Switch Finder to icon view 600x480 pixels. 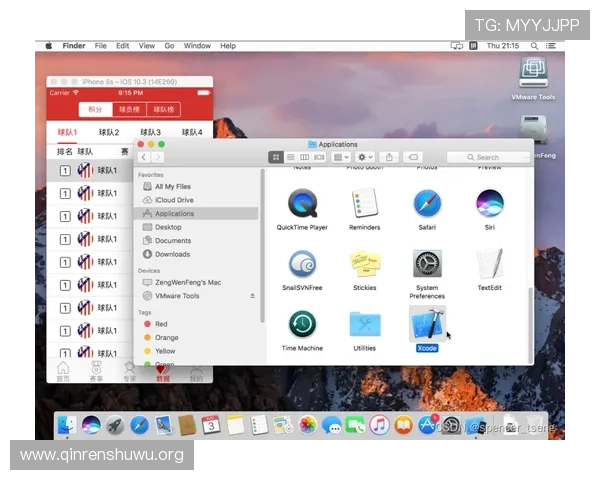pyautogui.click(x=276, y=157)
